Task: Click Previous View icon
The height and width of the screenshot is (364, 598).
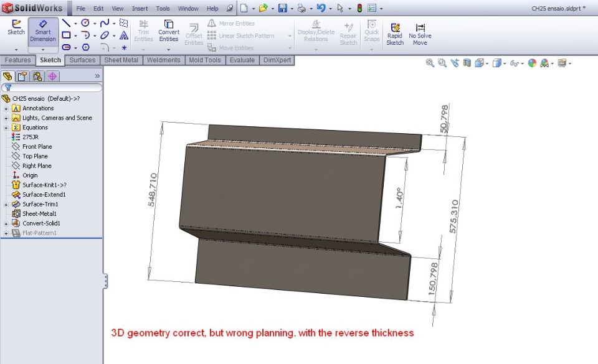Action: 454,63
